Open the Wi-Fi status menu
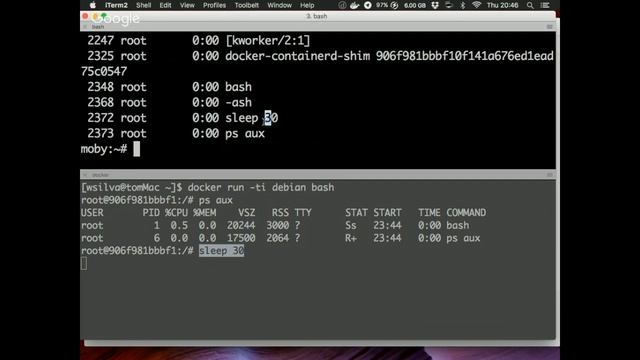The width and height of the screenshot is (640, 360). click(x=476, y=5)
